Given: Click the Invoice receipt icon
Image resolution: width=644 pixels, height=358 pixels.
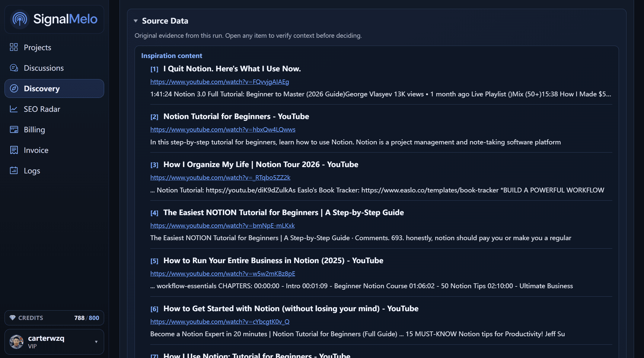Looking at the screenshot, I should (x=14, y=150).
